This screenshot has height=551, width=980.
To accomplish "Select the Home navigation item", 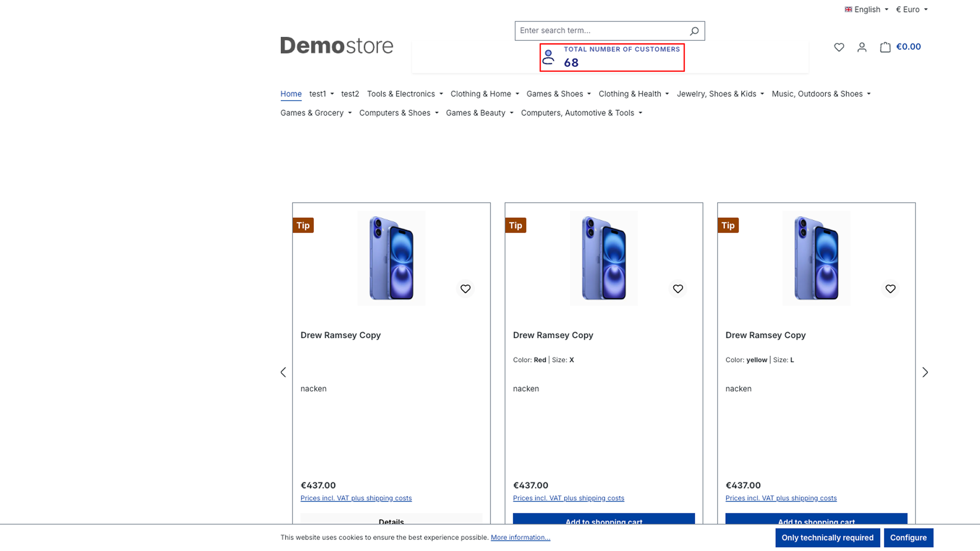I will coord(291,94).
